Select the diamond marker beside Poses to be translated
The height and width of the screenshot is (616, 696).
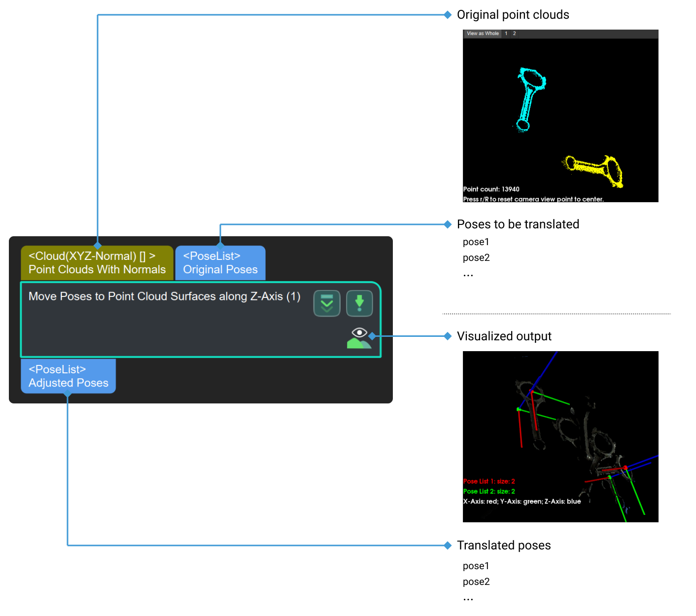[448, 224]
